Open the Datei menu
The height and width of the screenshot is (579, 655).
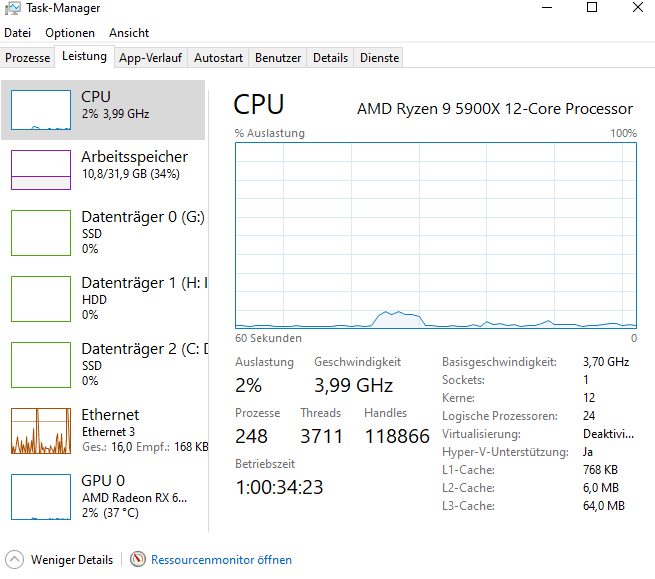18,33
